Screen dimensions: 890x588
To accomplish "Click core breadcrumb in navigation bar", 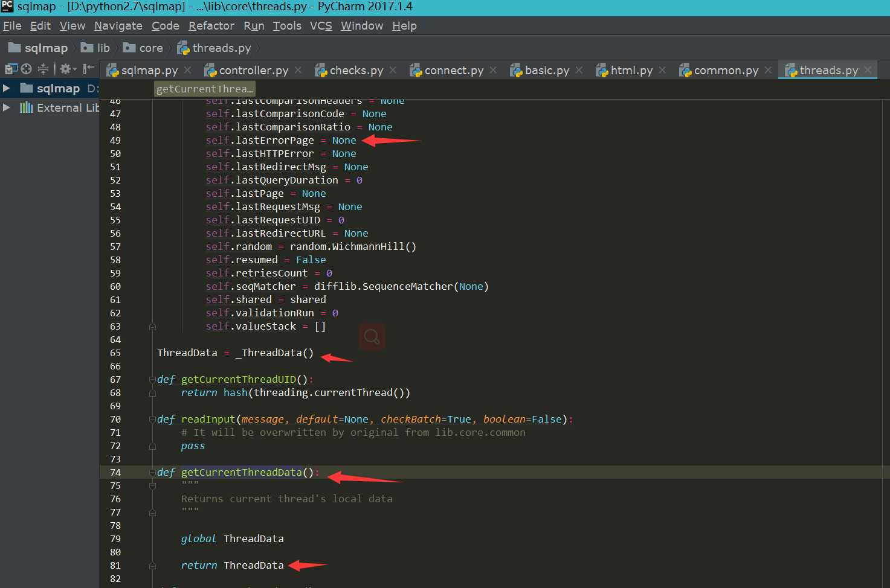I will coord(144,48).
